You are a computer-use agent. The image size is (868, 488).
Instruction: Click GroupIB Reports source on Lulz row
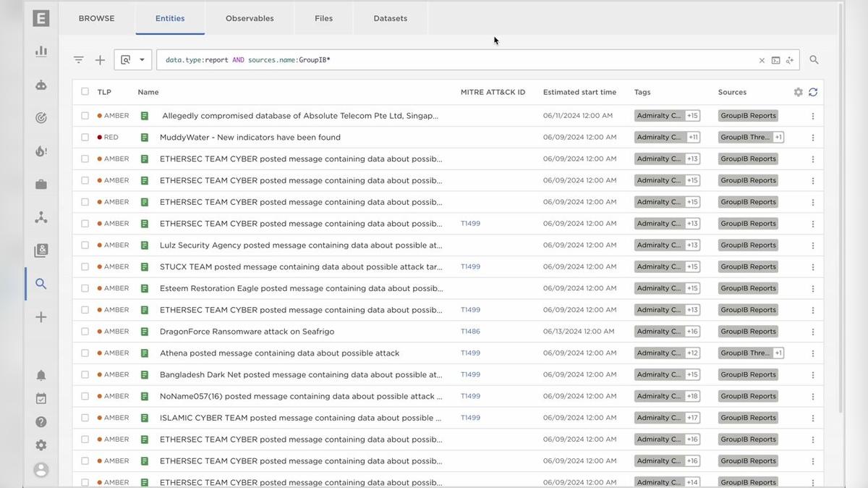tap(748, 245)
